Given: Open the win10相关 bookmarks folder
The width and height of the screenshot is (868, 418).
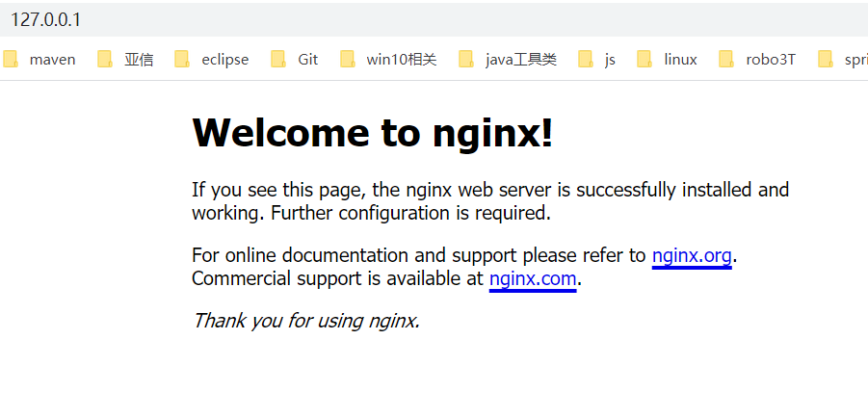Looking at the screenshot, I should (x=388, y=60).
